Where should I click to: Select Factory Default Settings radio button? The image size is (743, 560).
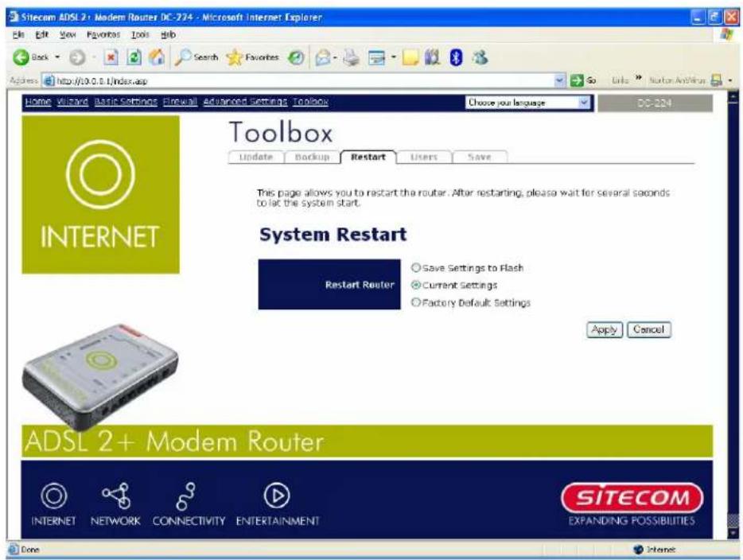415,302
